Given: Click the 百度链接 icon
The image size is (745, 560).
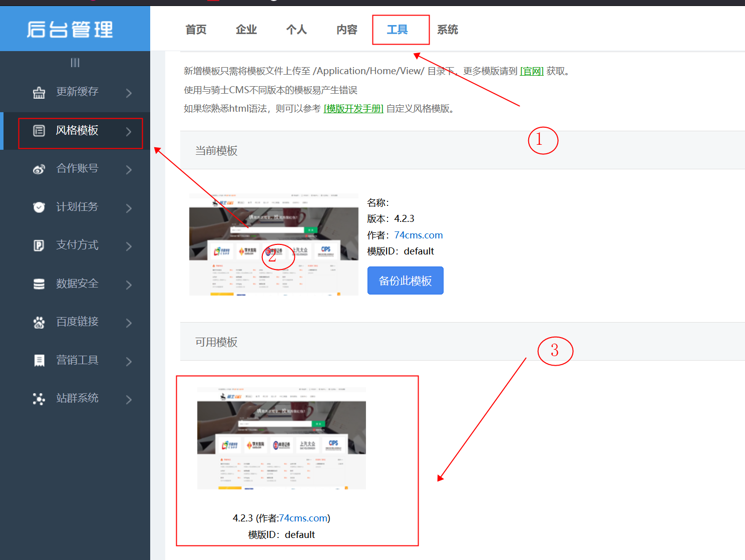Looking at the screenshot, I should 39,322.
